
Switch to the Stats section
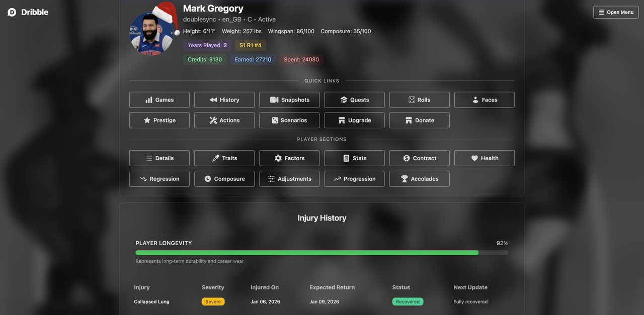coord(354,158)
